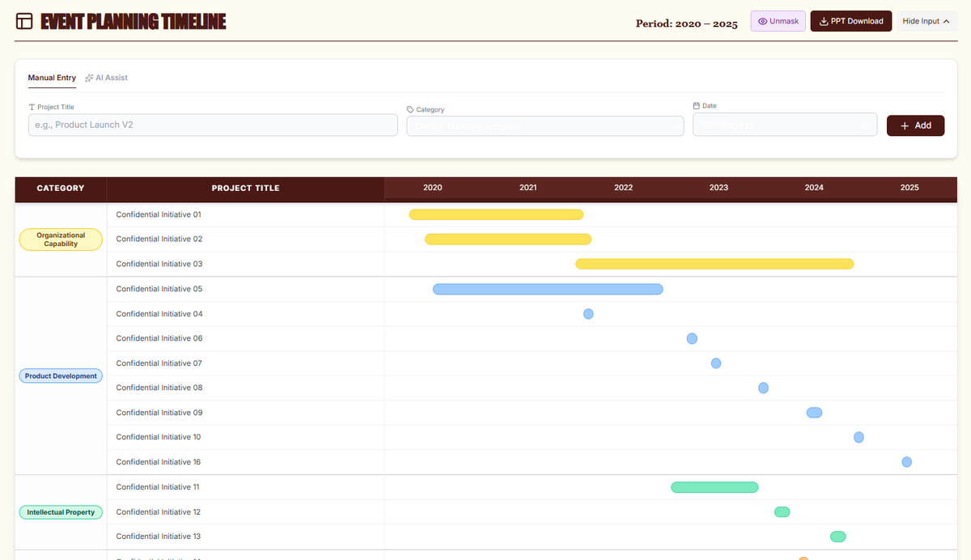The image size is (971, 560).
Task: Click the yellow bar for Confidential Initiative 03
Action: pyautogui.click(x=714, y=264)
